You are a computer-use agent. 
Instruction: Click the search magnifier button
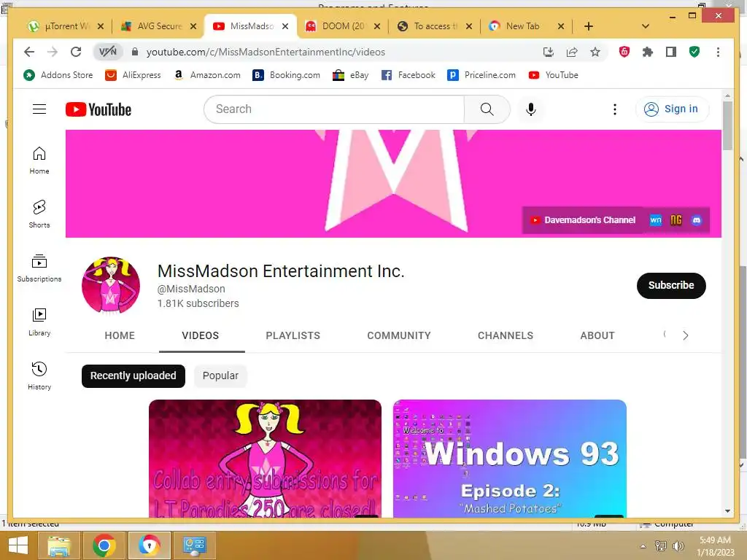[x=487, y=109]
